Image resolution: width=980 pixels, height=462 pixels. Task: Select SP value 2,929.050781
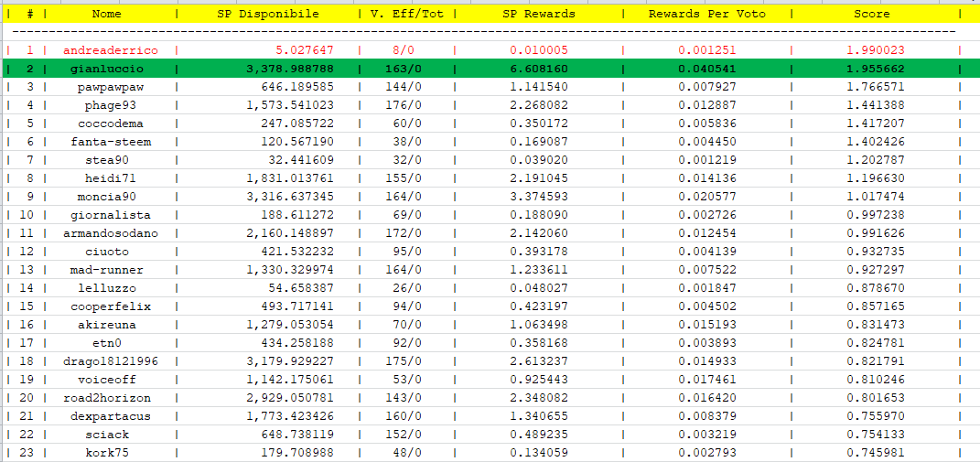tap(290, 398)
